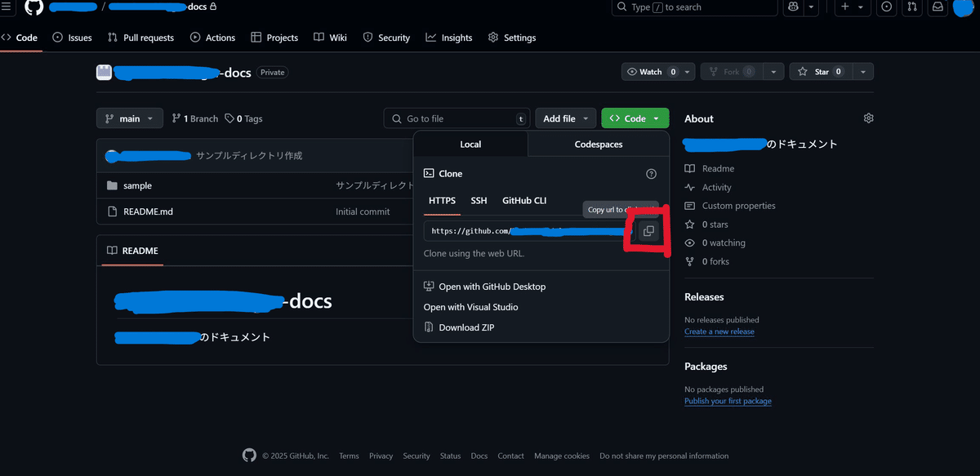Choose Download ZIP
The width and height of the screenshot is (980, 476).
459,327
